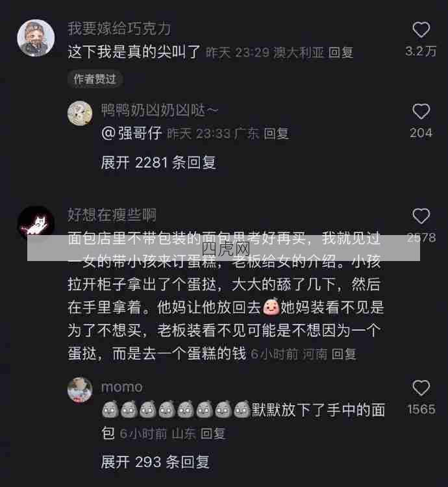Open the momo username profile

click(x=121, y=387)
